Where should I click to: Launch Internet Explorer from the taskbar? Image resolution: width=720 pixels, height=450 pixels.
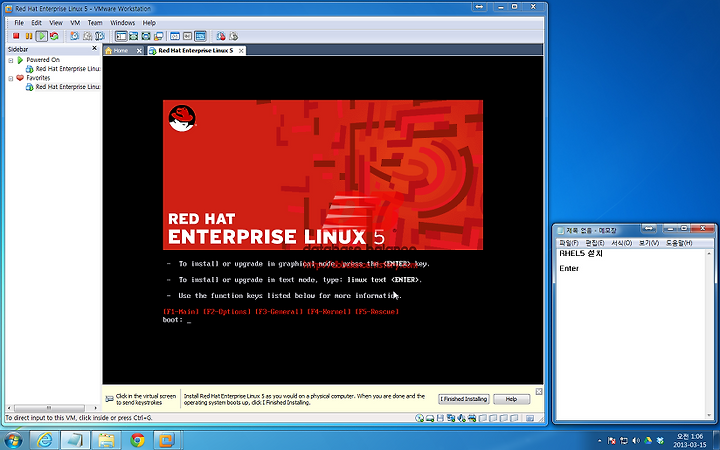(45, 440)
